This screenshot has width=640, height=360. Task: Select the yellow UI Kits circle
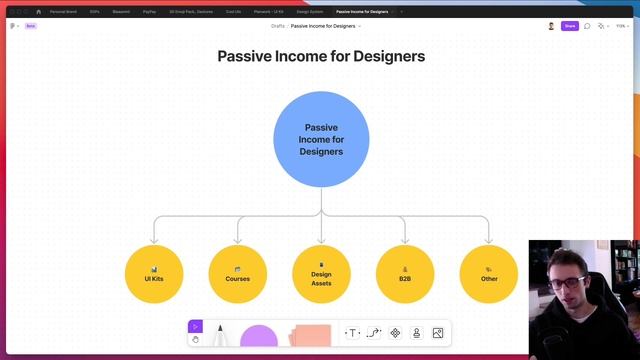click(x=154, y=274)
